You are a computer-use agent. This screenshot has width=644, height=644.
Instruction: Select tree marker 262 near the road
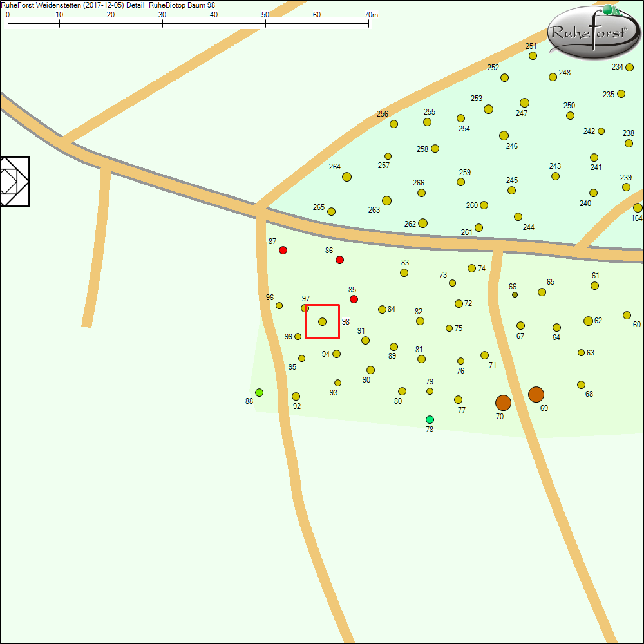click(422, 223)
